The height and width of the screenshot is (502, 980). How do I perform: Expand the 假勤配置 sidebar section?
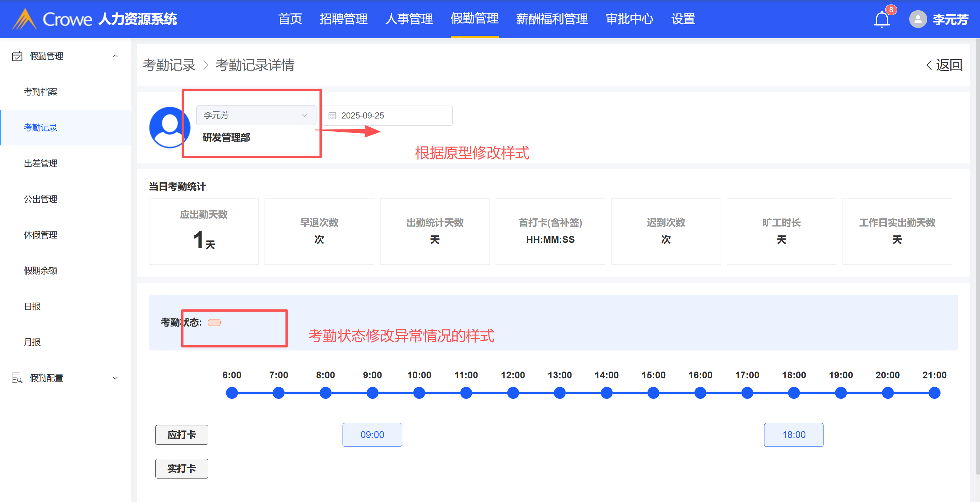pos(115,378)
